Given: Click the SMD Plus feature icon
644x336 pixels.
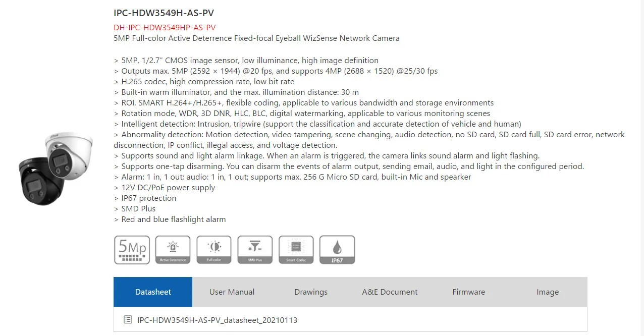Looking at the screenshot, I should (x=255, y=250).
